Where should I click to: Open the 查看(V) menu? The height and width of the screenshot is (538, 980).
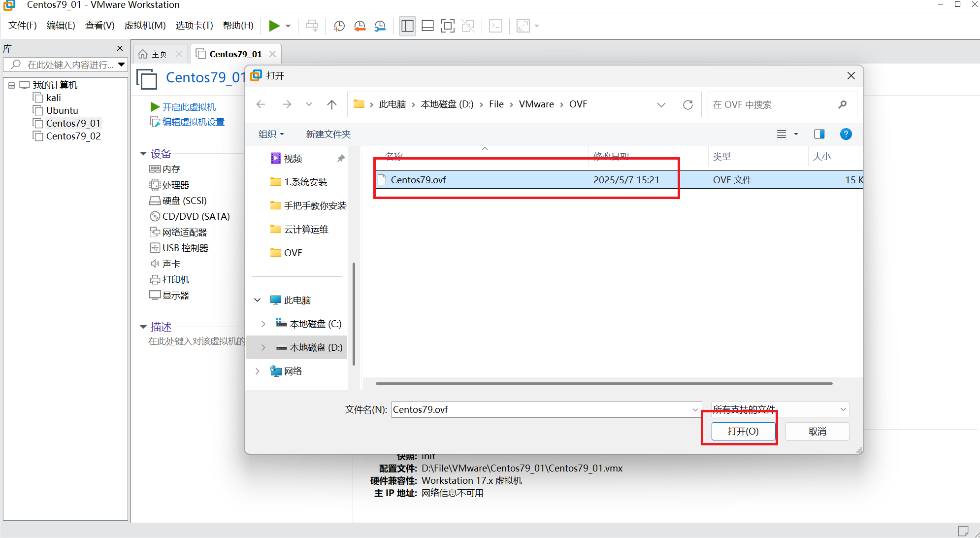point(99,25)
